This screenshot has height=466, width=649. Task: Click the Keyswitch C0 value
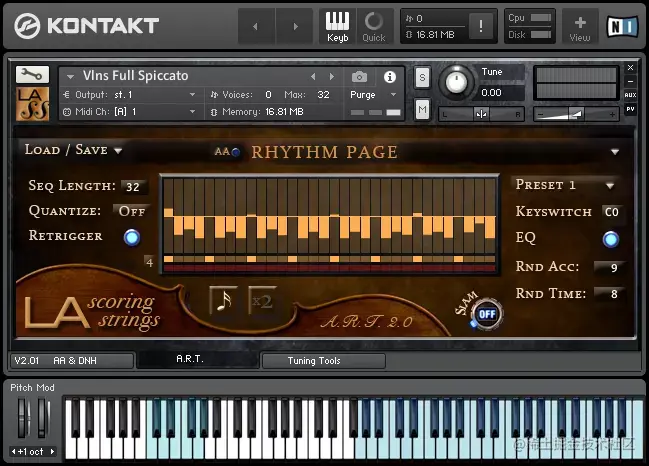tap(612, 212)
